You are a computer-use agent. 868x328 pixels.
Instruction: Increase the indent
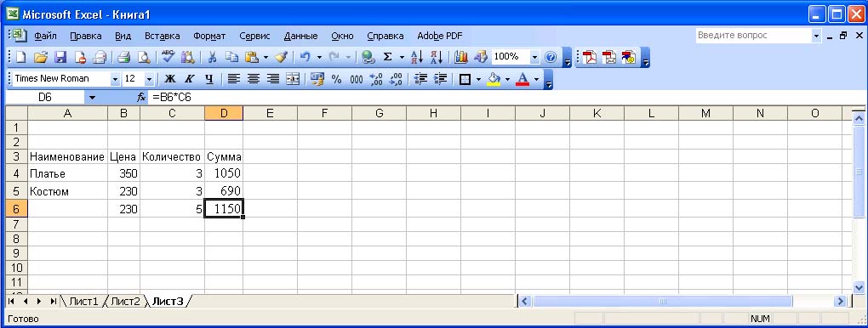(440, 79)
